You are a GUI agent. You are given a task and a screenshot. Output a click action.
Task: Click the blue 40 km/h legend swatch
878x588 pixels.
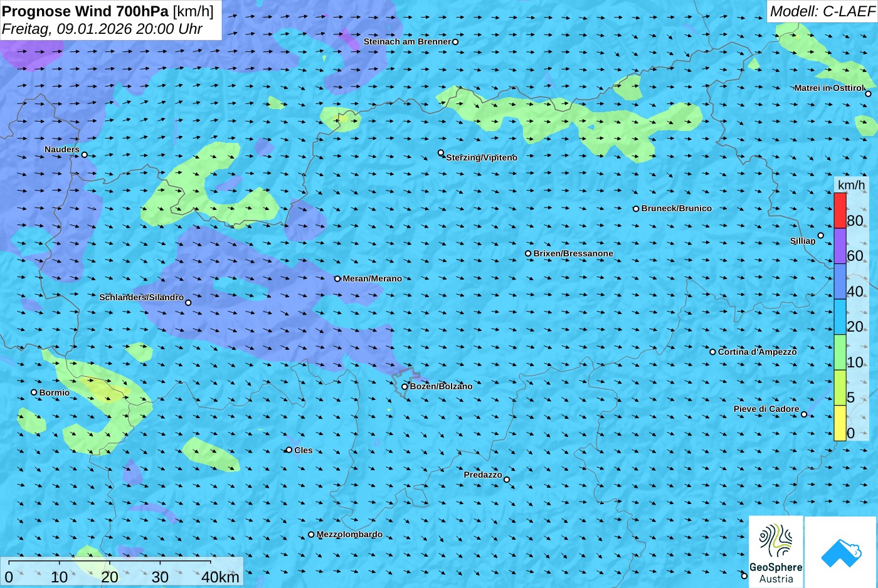click(840, 281)
